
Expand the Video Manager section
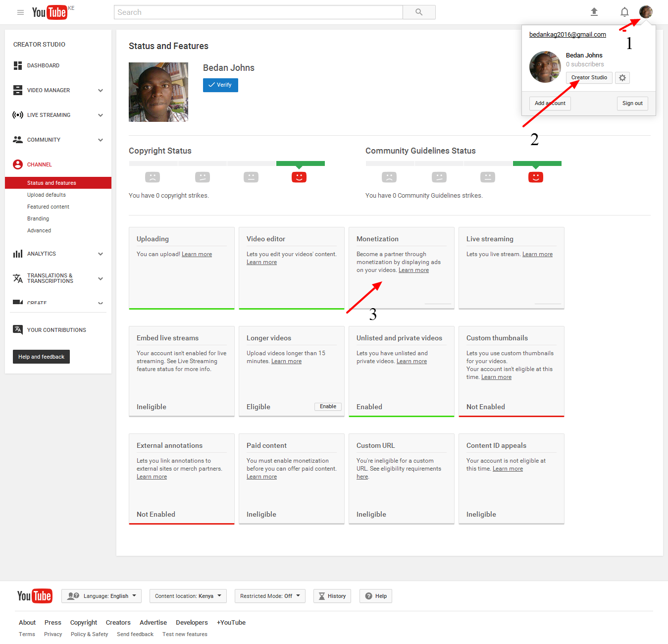click(101, 90)
